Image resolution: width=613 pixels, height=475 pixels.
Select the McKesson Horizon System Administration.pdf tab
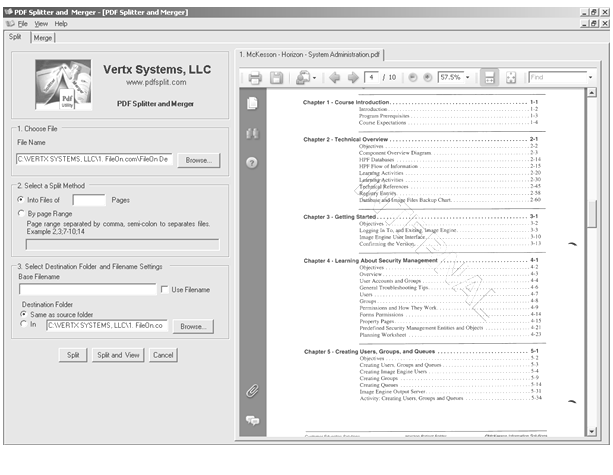click(310, 55)
